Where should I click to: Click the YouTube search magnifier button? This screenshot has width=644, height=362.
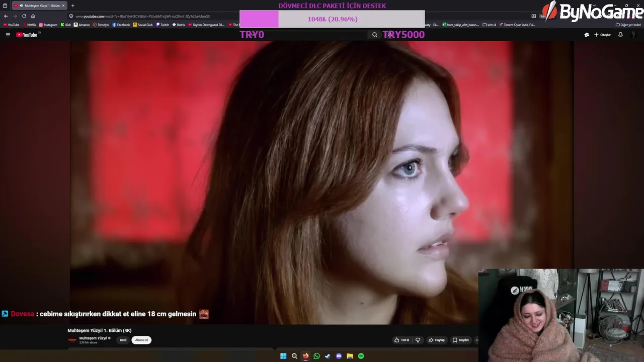pos(374,35)
